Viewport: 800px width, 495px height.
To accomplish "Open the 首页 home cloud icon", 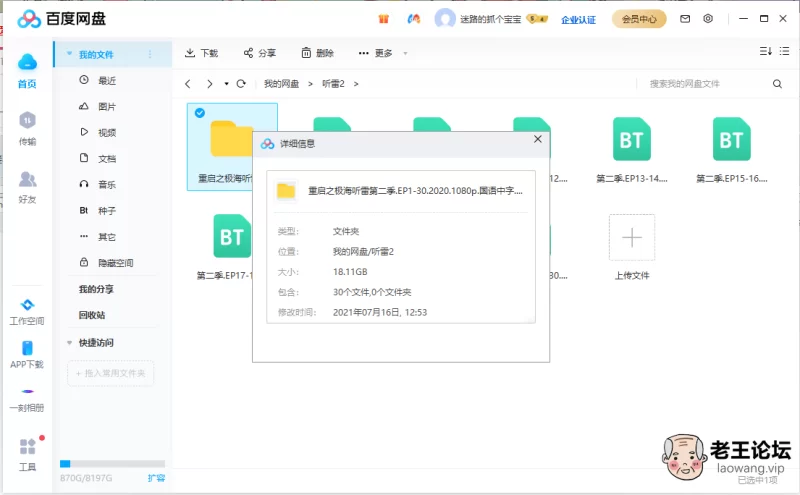I will click(27, 63).
